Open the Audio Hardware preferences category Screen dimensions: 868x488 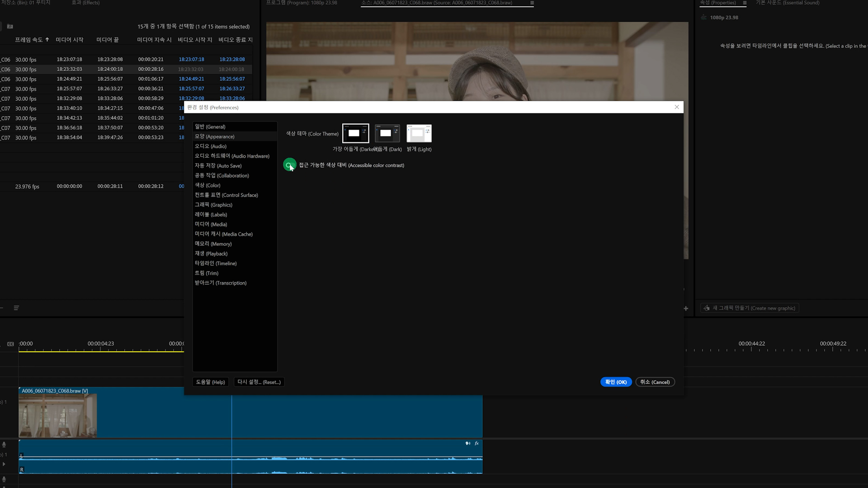click(232, 156)
